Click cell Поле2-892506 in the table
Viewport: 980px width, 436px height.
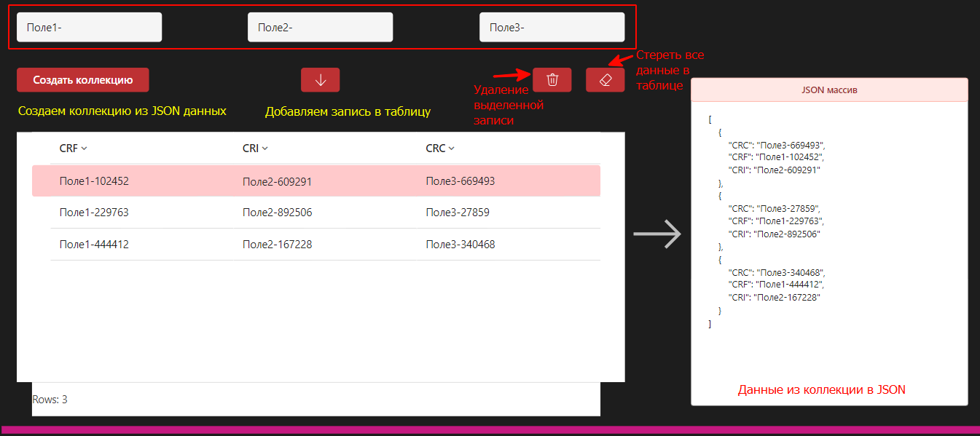[x=277, y=213]
